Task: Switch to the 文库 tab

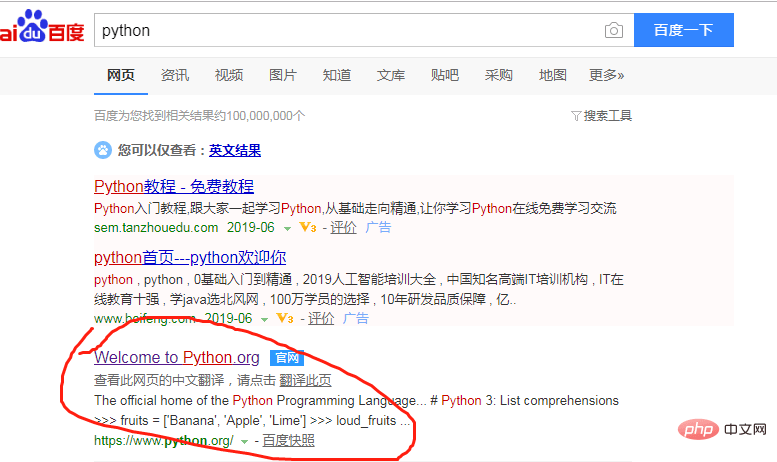Action: [x=390, y=75]
